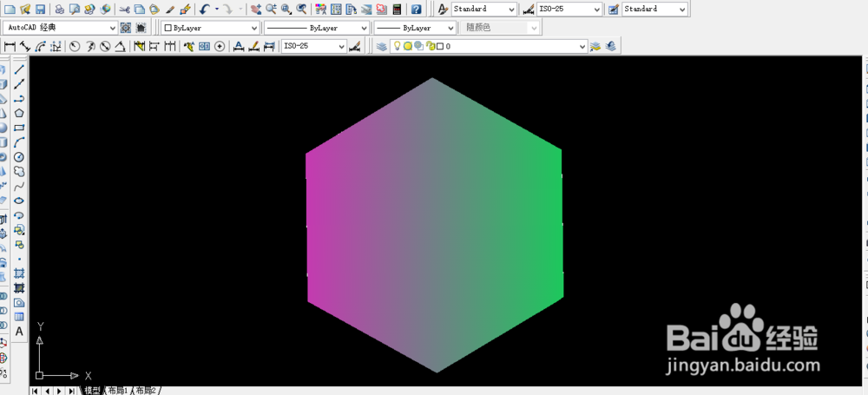Paste from clipboard with the Paste icon
This screenshot has height=395, width=868.
155,10
